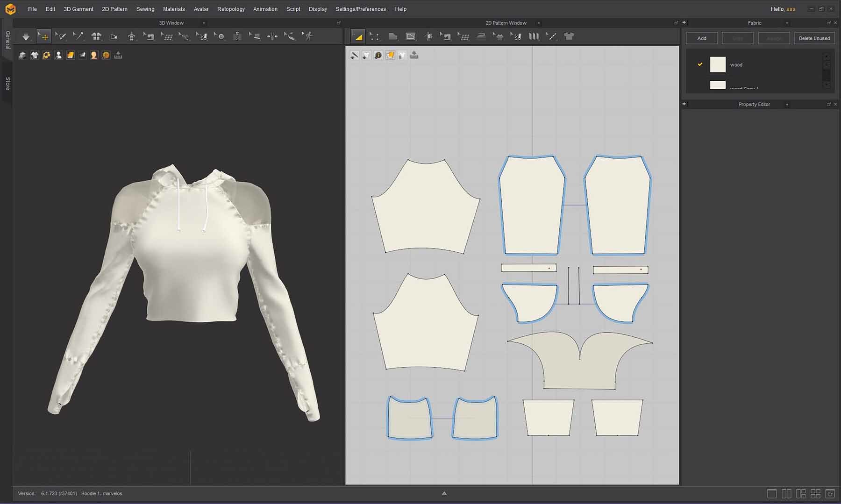
Task: Expand the bottom panel up-arrow
Action: point(444,493)
